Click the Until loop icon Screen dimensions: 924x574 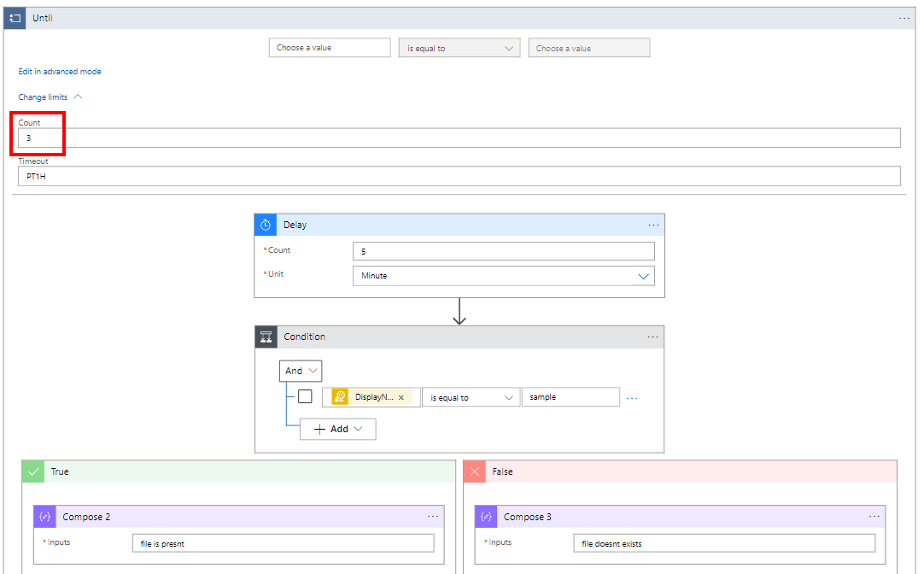click(15, 18)
